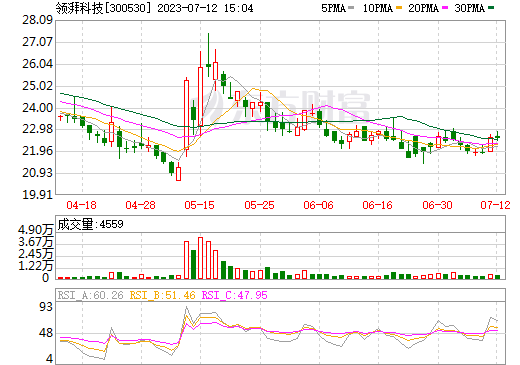The width and height of the screenshot is (520, 365).
Task: Click the 24.00 price axis label
Action: tap(37, 108)
